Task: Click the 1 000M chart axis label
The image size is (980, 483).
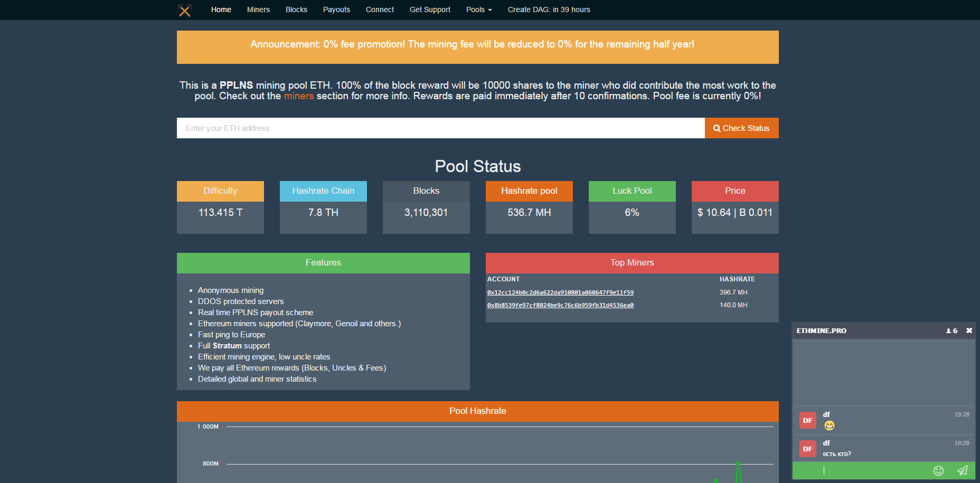Action: point(208,427)
